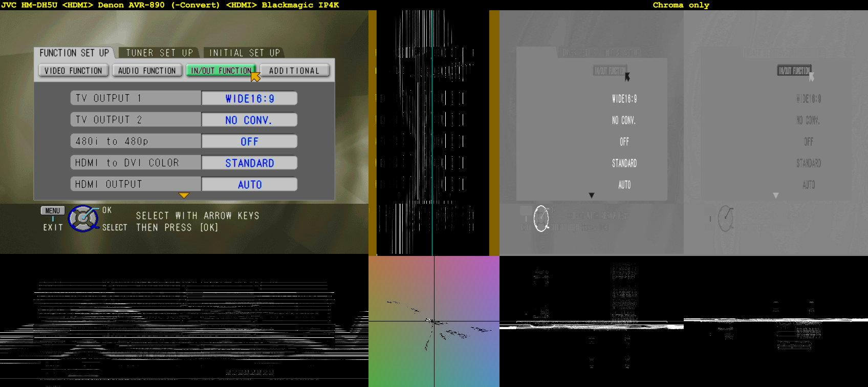
Task: Click the orange cursor arrow on IN/OUT FUNCTION
Action: (x=255, y=76)
